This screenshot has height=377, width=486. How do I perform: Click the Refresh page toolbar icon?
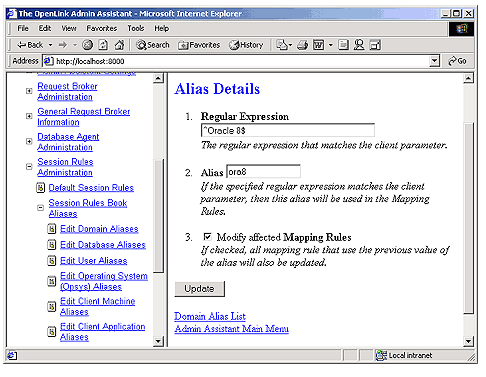click(x=103, y=45)
